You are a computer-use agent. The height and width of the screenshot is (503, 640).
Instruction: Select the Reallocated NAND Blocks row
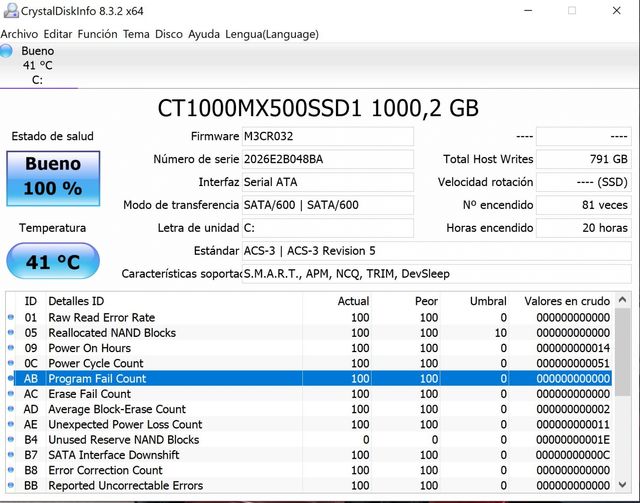pyautogui.click(x=309, y=333)
